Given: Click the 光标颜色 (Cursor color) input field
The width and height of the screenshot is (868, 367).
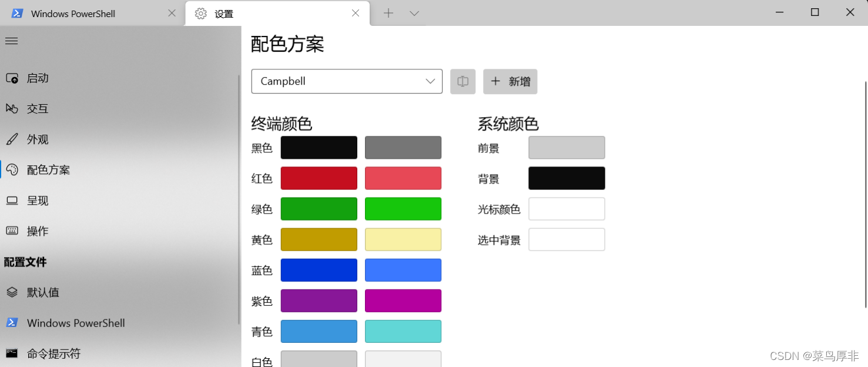Looking at the screenshot, I should point(566,209).
